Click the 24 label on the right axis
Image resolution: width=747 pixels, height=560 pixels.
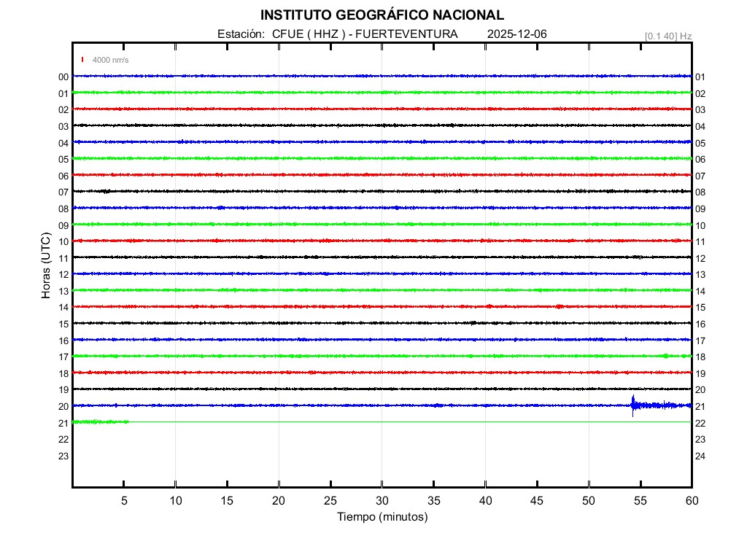click(700, 456)
